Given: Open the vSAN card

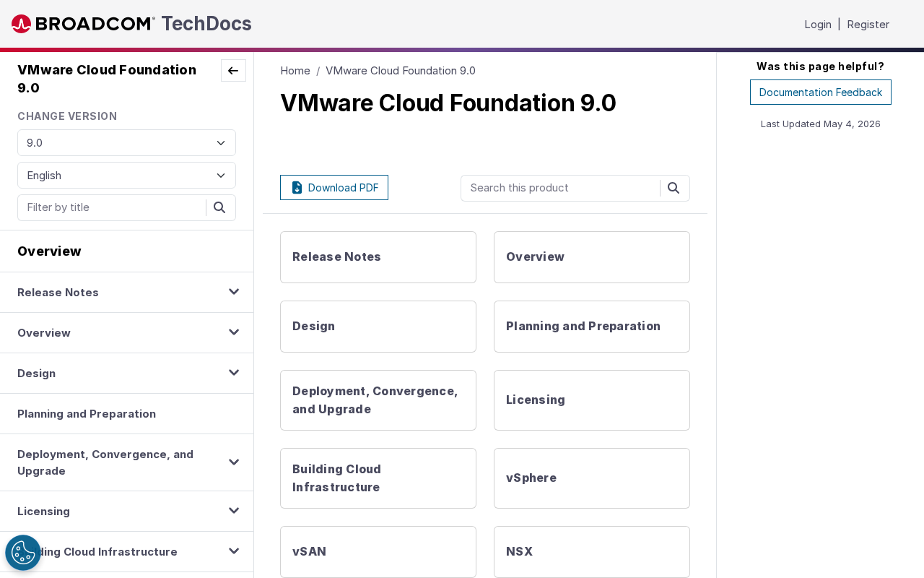Looking at the screenshot, I should coord(378,552).
